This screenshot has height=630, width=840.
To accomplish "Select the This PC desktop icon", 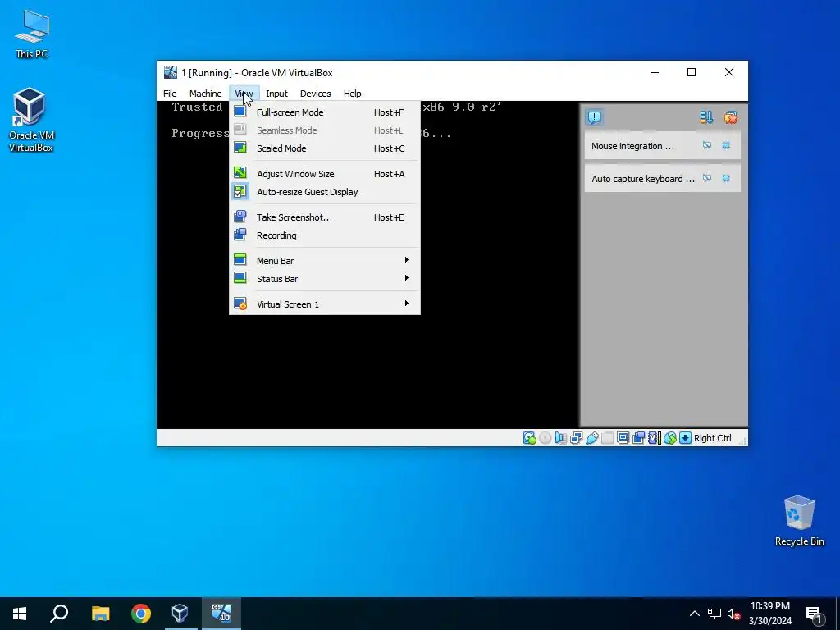I will [32, 34].
